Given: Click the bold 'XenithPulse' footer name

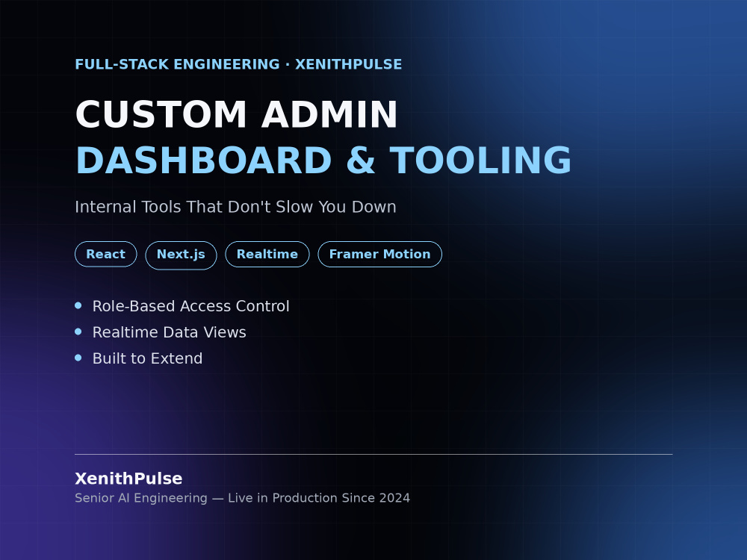Looking at the screenshot, I should [x=128, y=479].
